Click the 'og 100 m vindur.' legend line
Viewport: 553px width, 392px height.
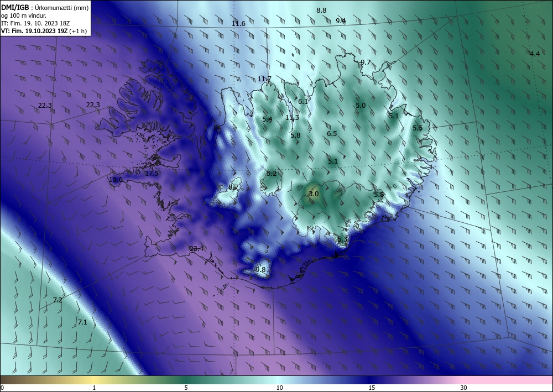pyautogui.click(x=24, y=15)
